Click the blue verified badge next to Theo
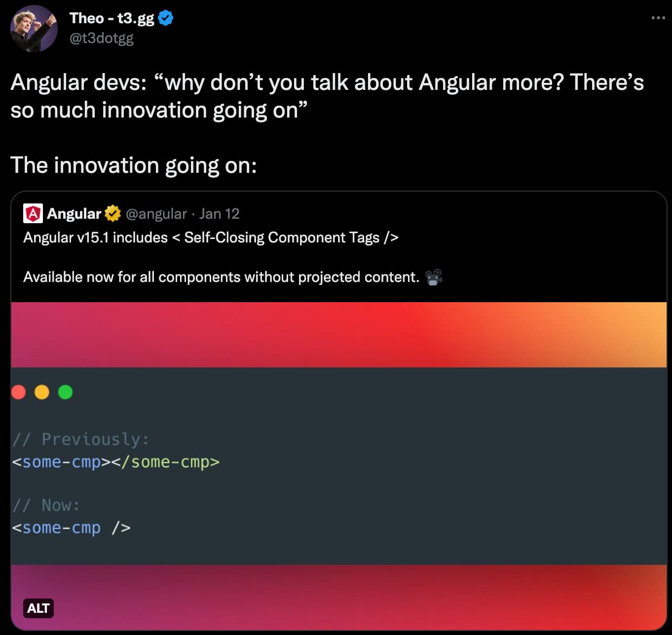Image resolution: width=672 pixels, height=635 pixels. pyautogui.click(x=165, y=19)
